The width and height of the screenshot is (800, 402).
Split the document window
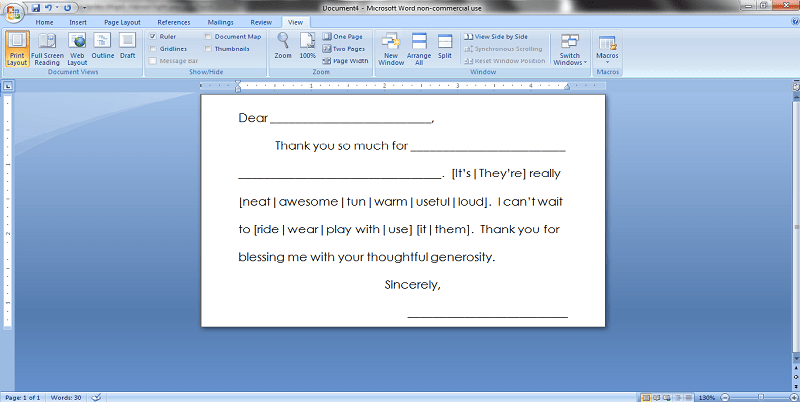click(445, 46)
